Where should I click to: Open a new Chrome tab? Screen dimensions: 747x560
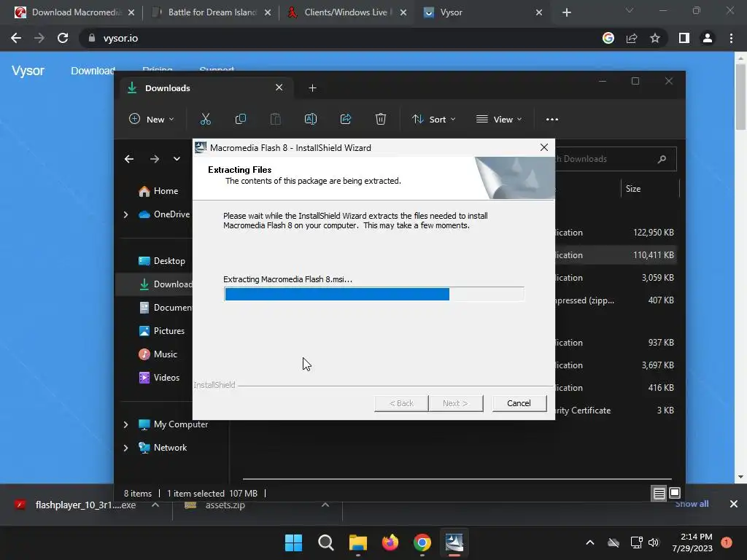[x=566, y=12]
